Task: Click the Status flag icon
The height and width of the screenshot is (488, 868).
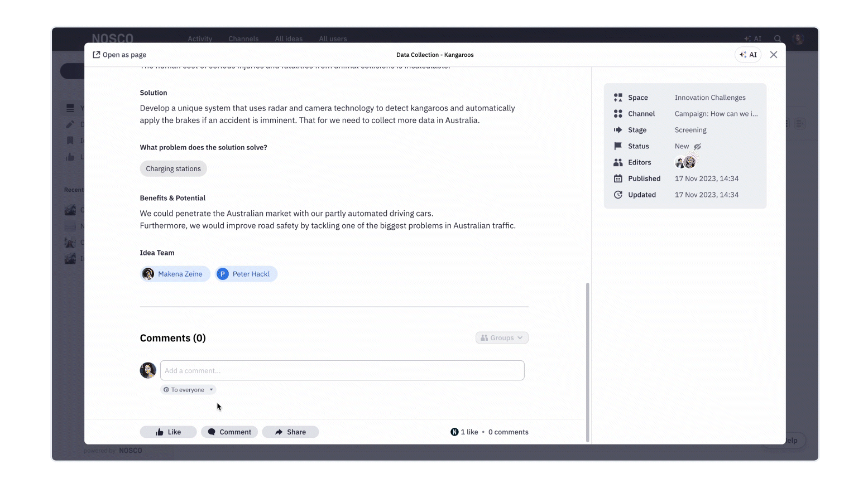Action: click(x=618, y=146)
